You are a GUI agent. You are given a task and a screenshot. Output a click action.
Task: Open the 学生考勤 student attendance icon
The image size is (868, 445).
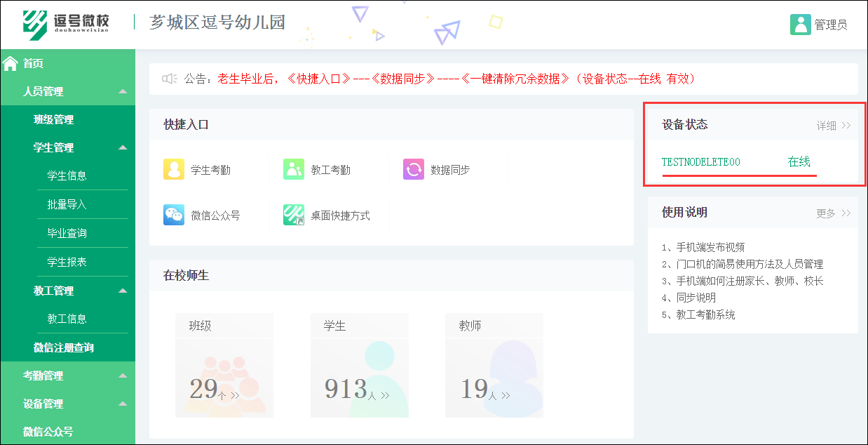(174, 169)
